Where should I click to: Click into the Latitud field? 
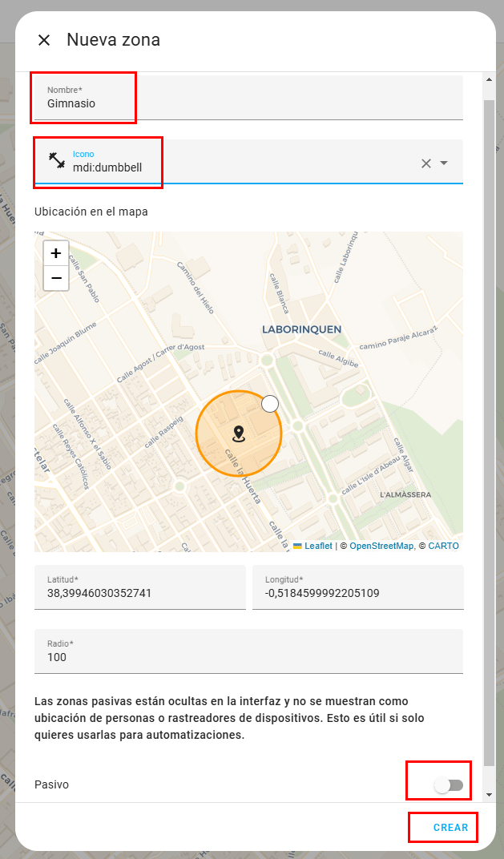[x=140, y=593]
